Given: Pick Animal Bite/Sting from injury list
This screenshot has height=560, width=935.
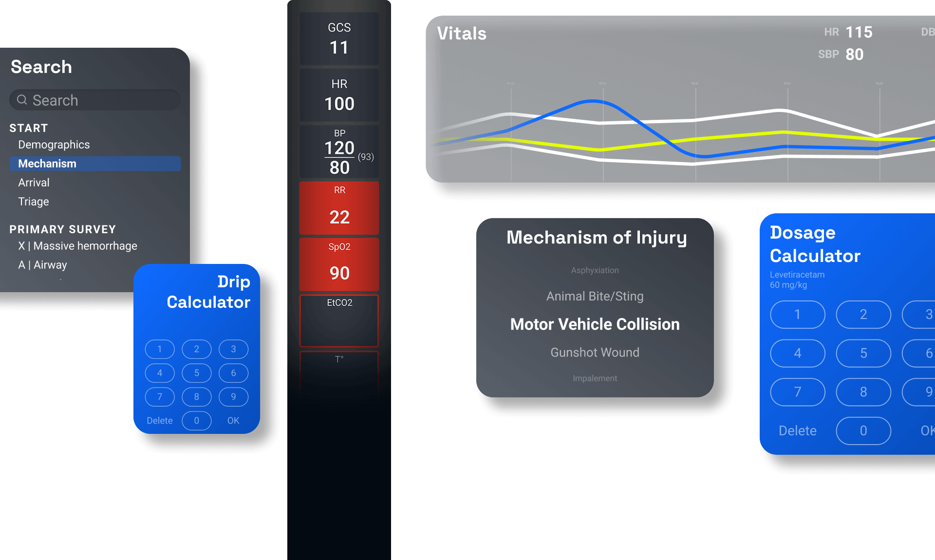Looking at the screenshot, I should coord(595,296).
